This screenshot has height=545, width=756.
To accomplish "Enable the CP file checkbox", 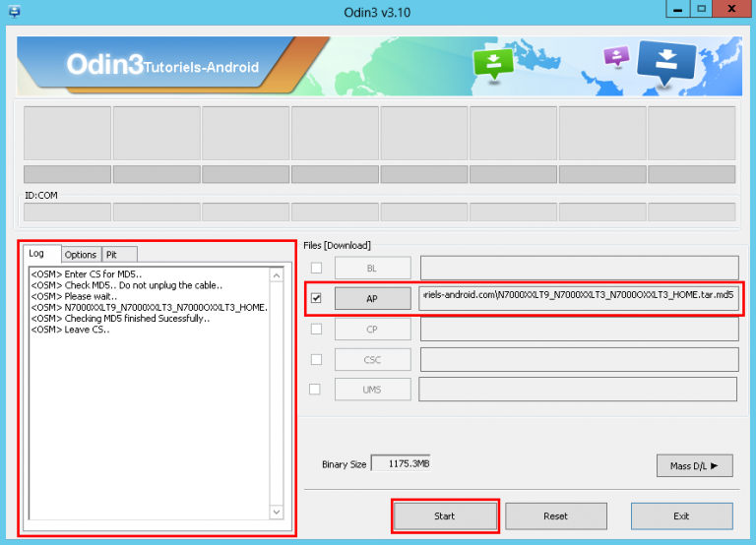I will [316, 329].
